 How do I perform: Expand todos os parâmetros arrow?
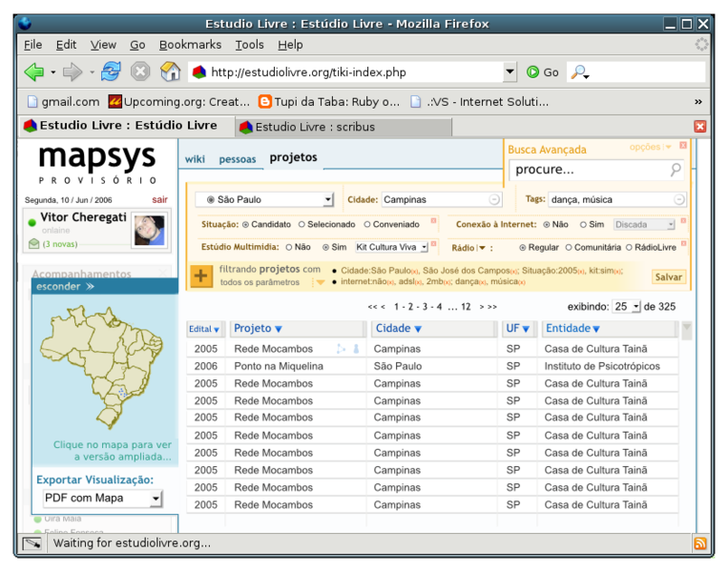pyautogui.click(x=321, y=282)
